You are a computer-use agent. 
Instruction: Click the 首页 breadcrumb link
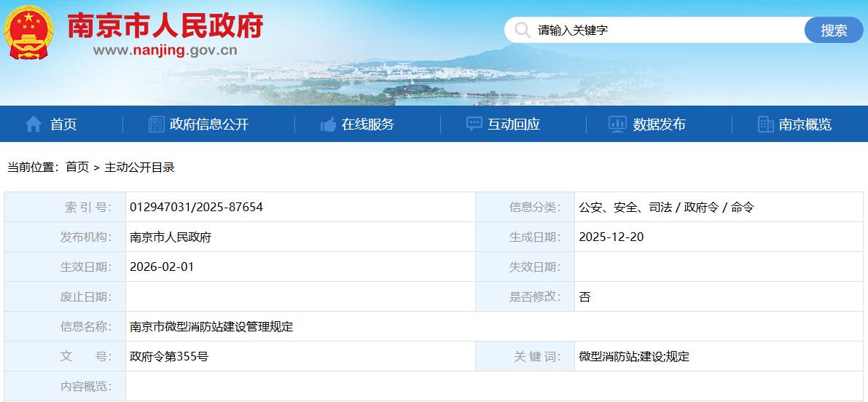77,167
